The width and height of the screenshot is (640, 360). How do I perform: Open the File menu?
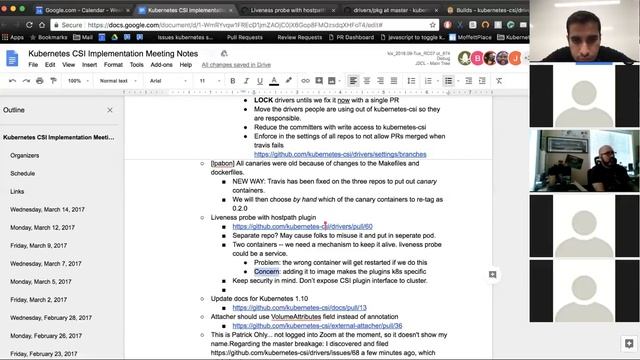(33, 65)
